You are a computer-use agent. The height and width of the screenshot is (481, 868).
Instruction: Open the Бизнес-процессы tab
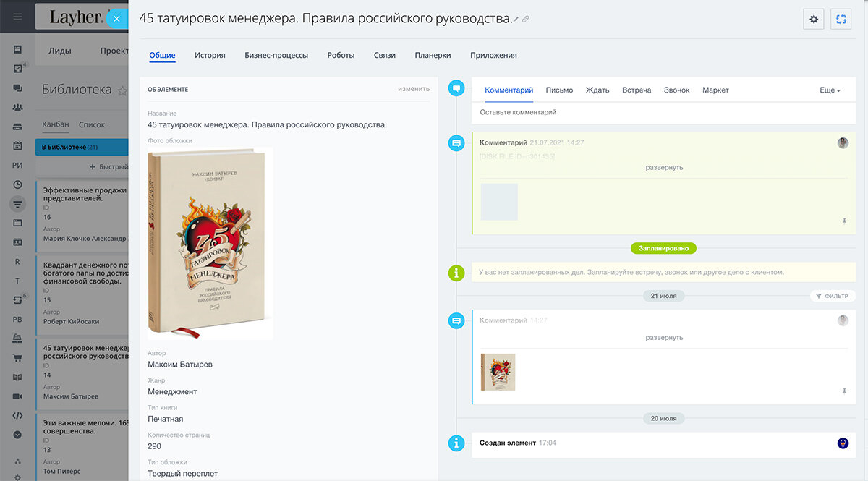(276, 55)
